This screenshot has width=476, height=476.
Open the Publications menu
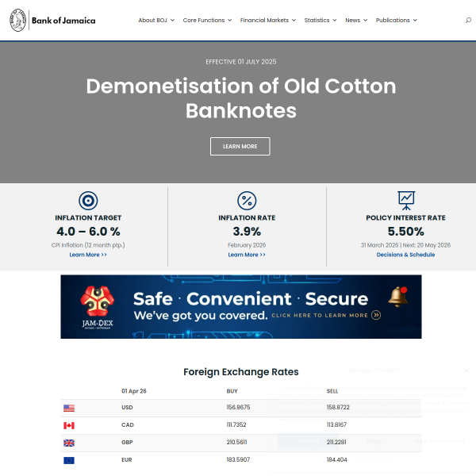pos(396,21)
